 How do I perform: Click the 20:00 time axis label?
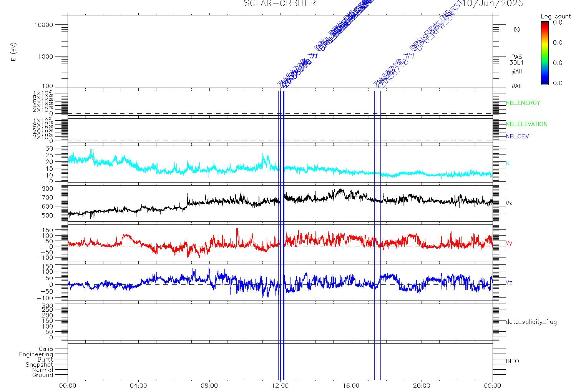click(422, 385)
